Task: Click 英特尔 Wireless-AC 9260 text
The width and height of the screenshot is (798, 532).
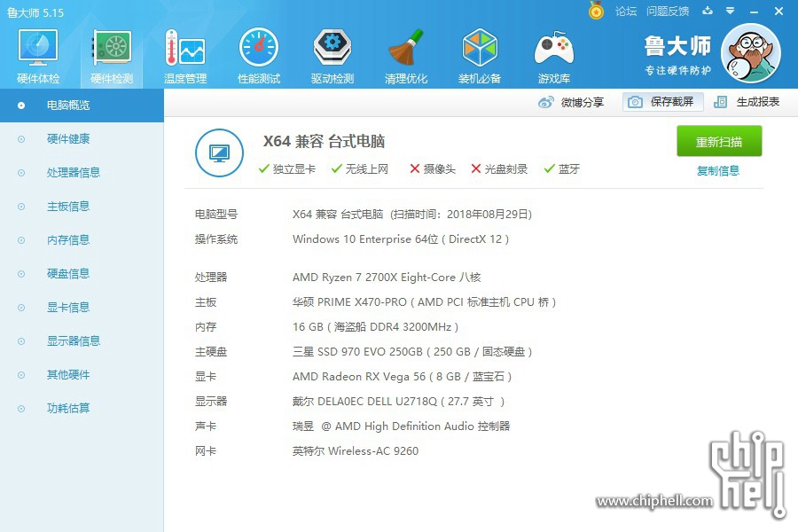Action: [x=356, y=451]
